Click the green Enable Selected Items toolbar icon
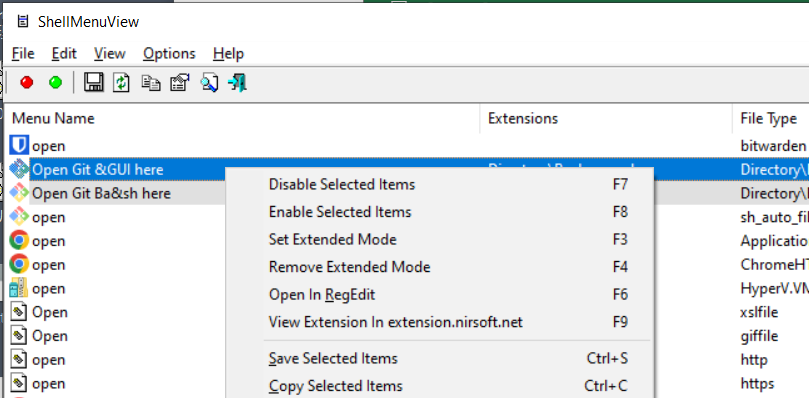The height and width of the screenshot is (398, 809). (x=55, y=83)
